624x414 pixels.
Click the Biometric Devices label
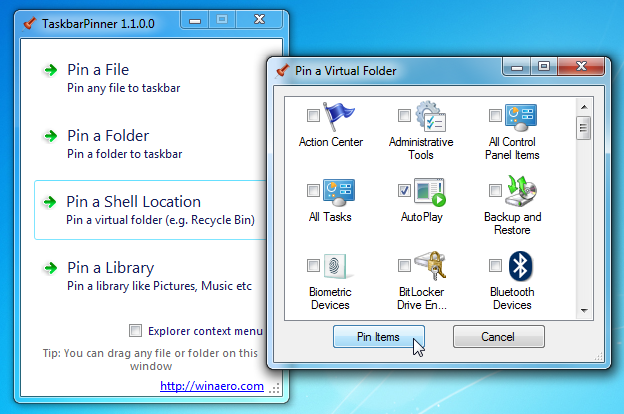tap(330, 298)
